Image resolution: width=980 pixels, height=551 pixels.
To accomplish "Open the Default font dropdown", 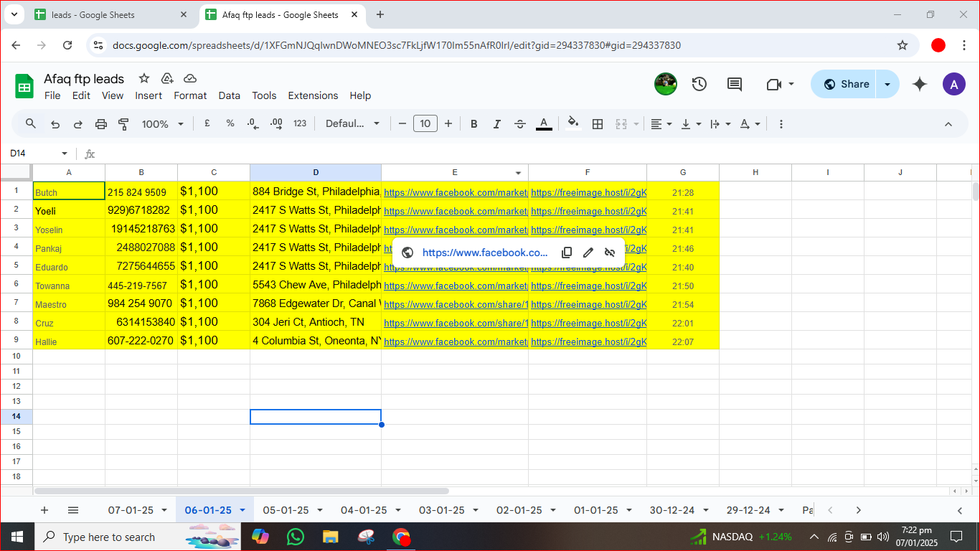I will click(x=352, y=123).
